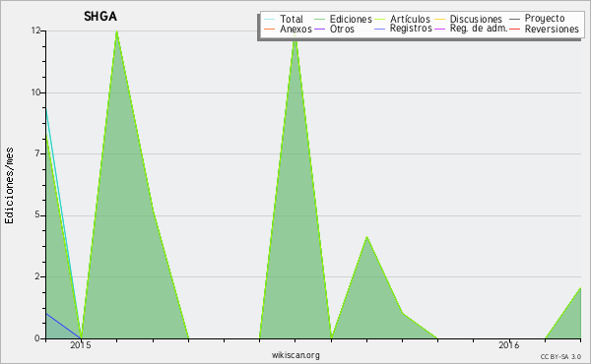Select the Anexos legend entry
Screen dimensions: 591x364
[295, 29]
